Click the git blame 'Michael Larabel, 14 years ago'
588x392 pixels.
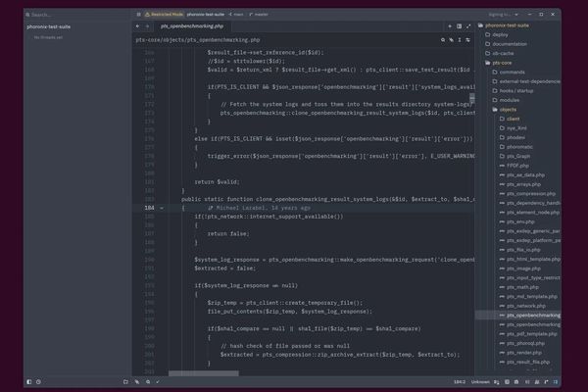point(260,208)
